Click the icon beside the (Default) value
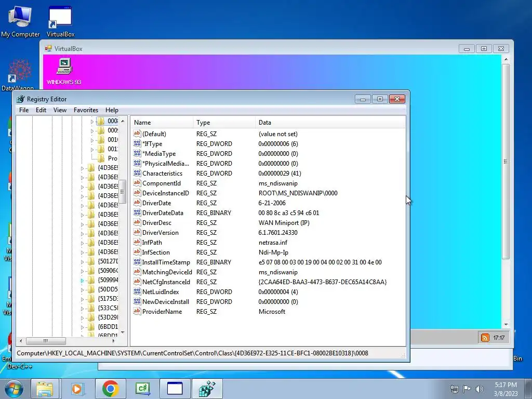The height and width of the screenshot is (399, 532). click(137, 134)
